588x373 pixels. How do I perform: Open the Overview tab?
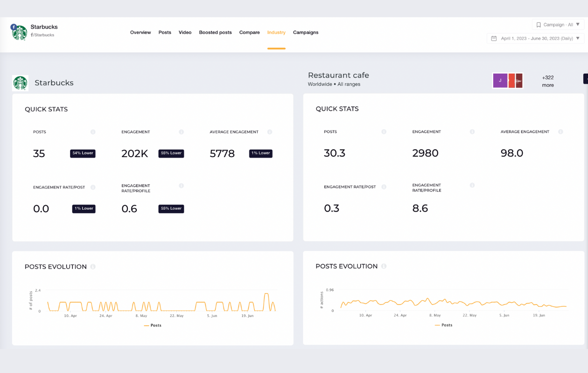coord(140,33)
